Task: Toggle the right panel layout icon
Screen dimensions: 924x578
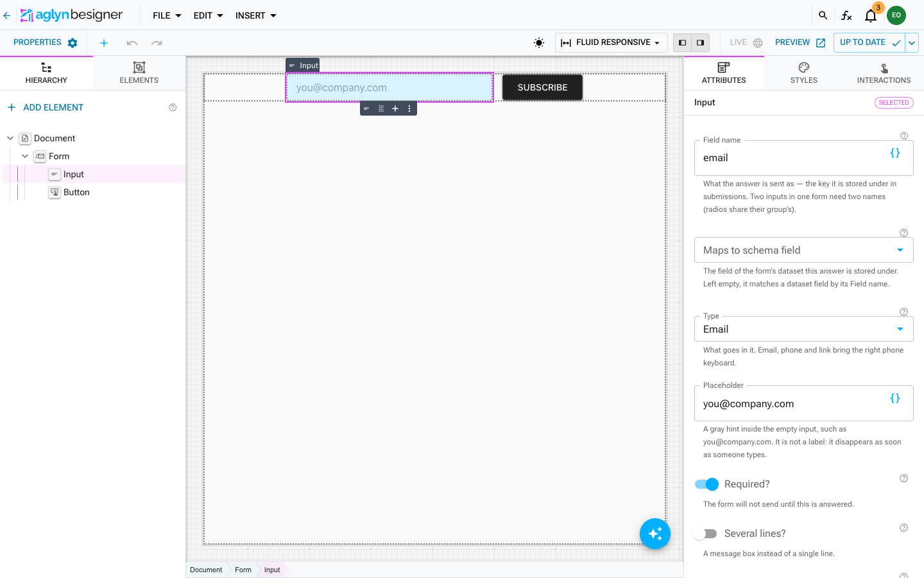Action: point(700,43)
